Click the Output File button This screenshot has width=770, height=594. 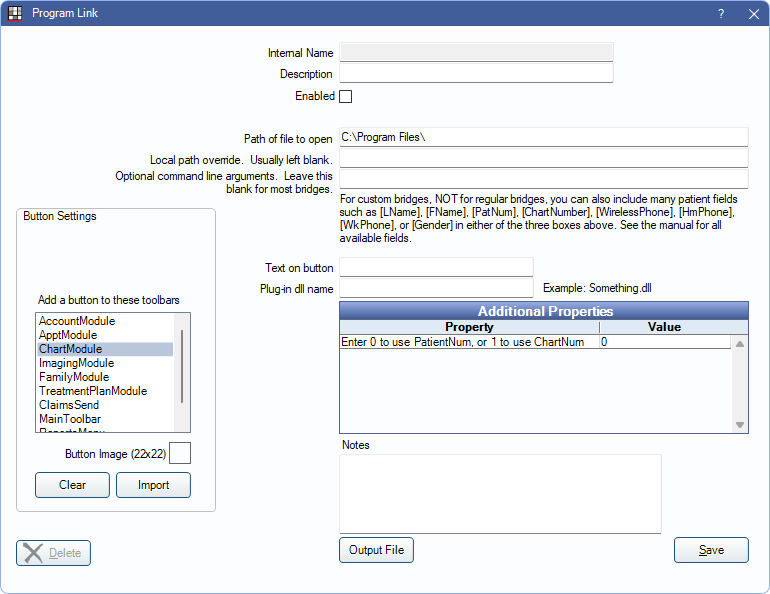click(376, 550)
